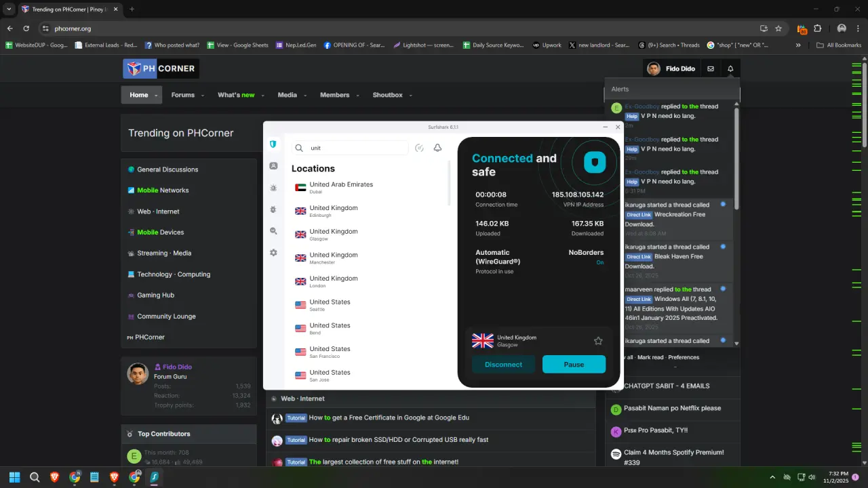Viewport: 868px width, 488px height.
Task: Open All Bookmarks folder
Action: pos(839,45)
